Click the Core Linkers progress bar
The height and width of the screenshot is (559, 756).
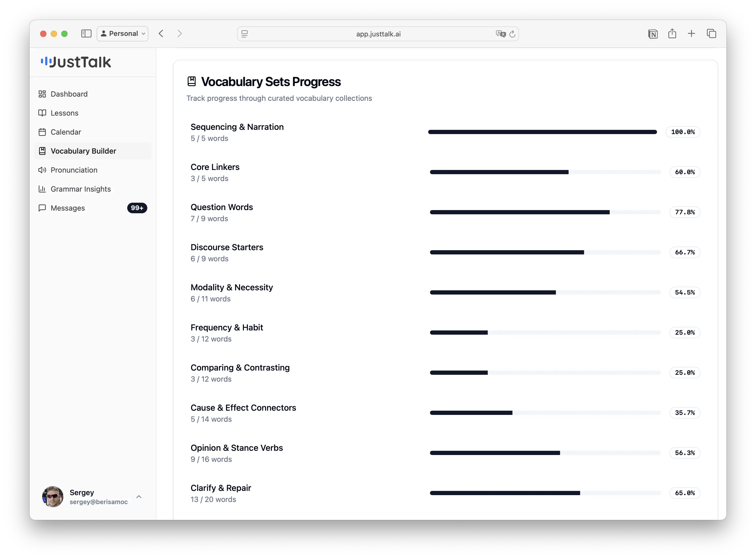tap(545, 172)
